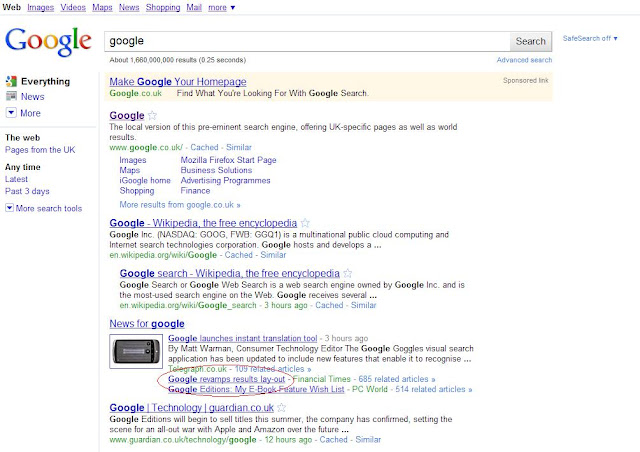
Task: Open Images in the top navigation
Action: pyautogui.click(x=40, y=7)
